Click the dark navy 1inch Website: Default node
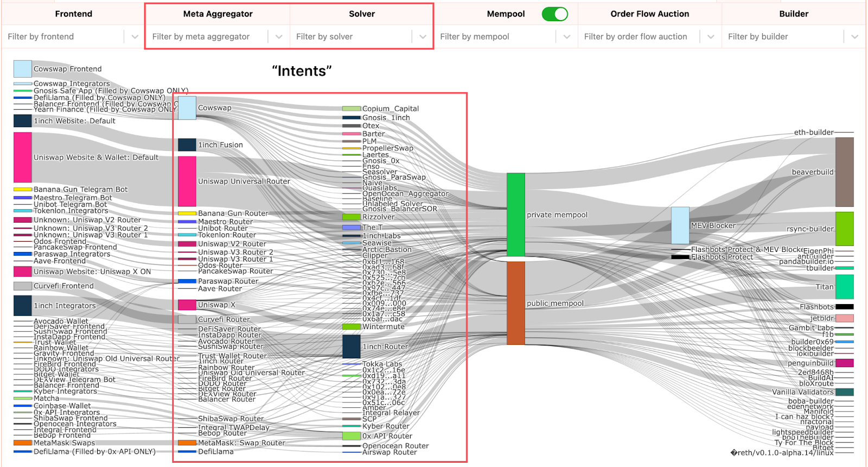The image size is (868, 467). click(23, 121)
